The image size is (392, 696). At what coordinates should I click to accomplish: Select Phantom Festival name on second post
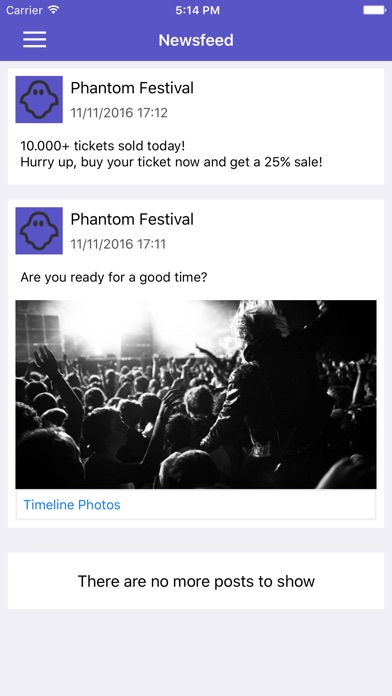pos(132,219)
